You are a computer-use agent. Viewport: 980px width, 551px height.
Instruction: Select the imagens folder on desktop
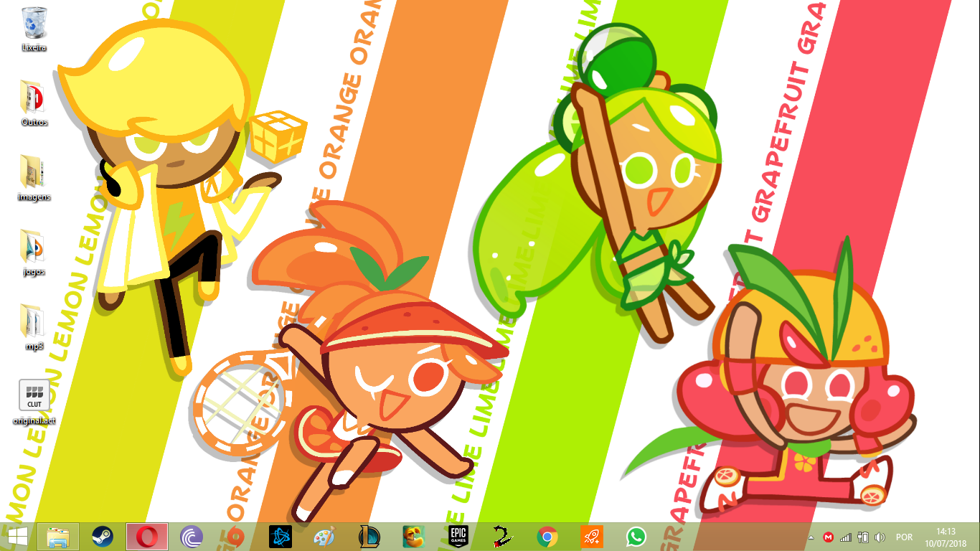34,178
